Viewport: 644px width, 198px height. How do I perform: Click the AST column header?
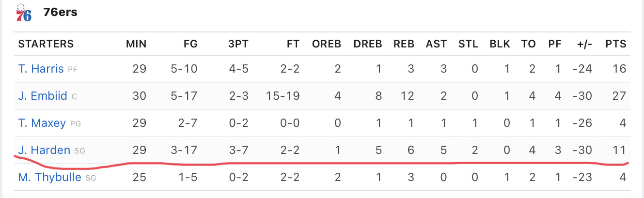tap(436, 44)
